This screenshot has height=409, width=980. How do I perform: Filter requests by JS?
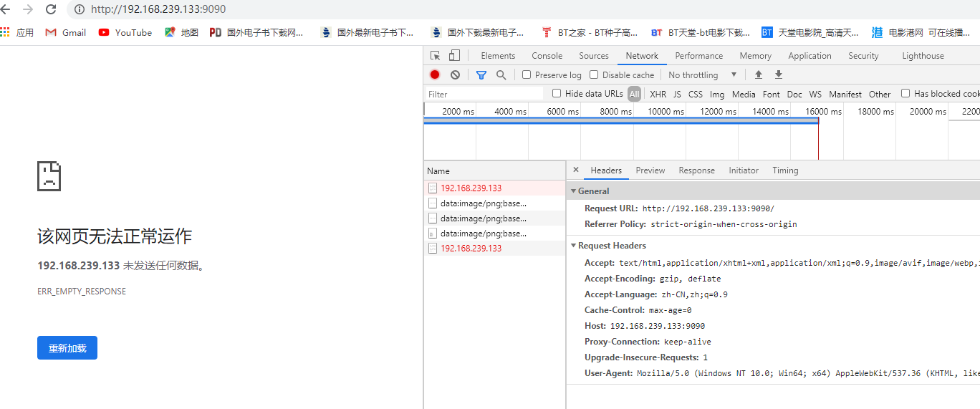click(x=677, y=94)
